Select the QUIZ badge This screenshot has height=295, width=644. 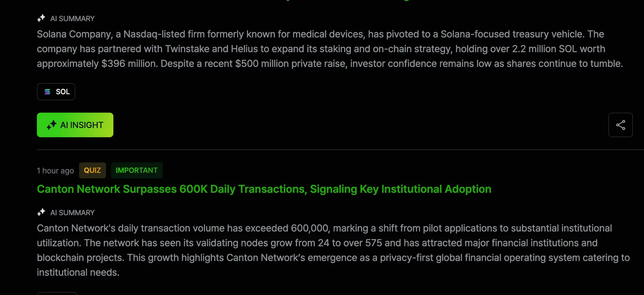pos(92,170)
